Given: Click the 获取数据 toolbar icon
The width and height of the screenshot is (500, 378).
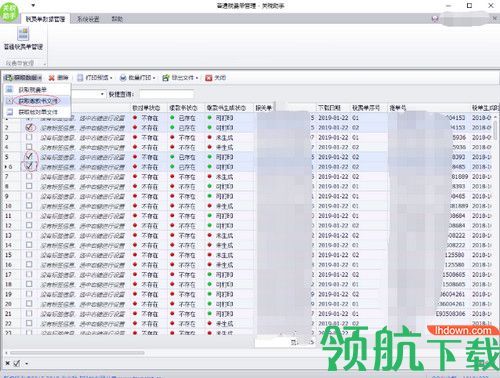Looking at the screenshot, I should click(9, 78).
